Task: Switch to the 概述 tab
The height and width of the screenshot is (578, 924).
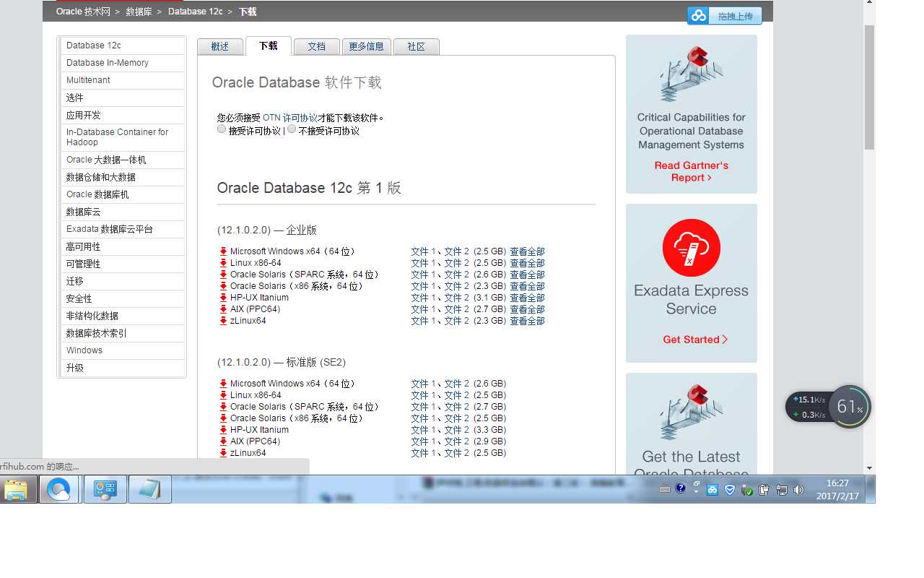Action: pos(220,46)
